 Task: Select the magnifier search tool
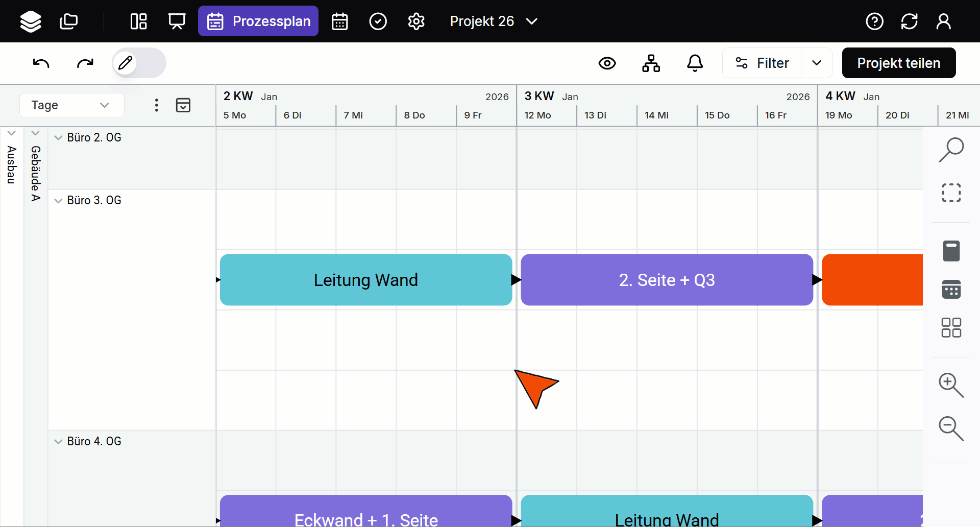[951, 150]
